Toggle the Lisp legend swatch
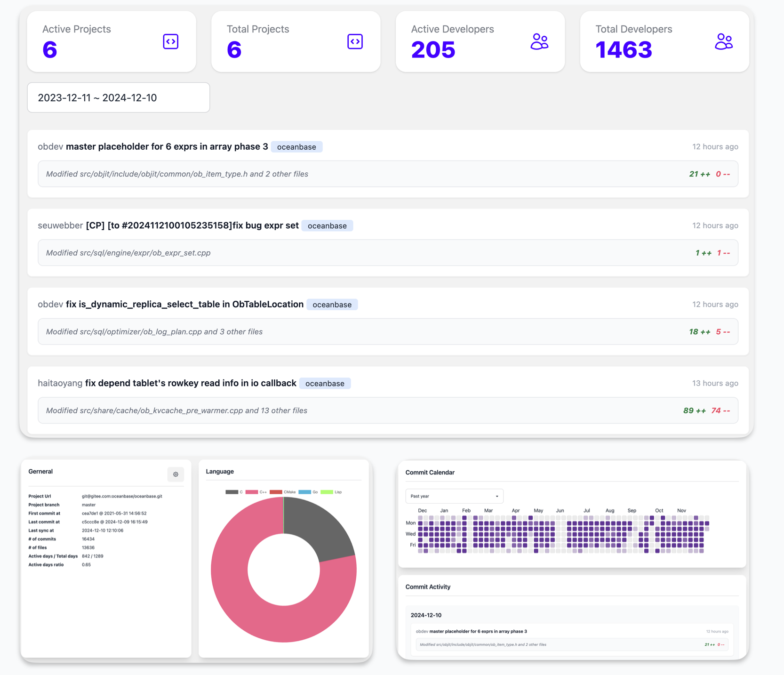The width and height of the screenshot is (784, 675). tap(327, 492)
